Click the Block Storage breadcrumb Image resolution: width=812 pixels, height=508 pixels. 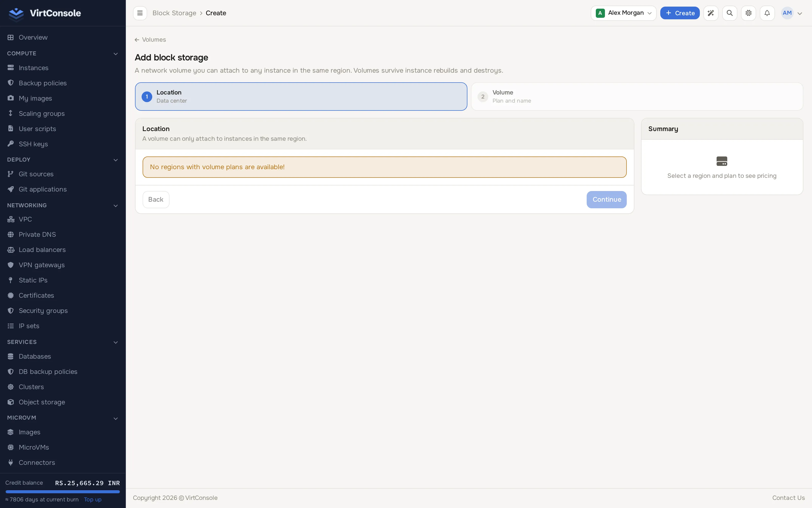click(174, 13)
